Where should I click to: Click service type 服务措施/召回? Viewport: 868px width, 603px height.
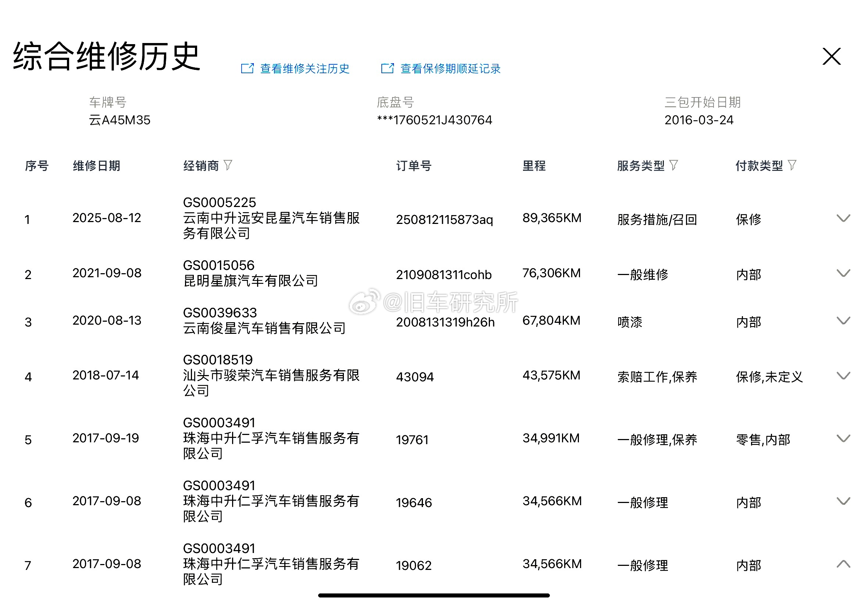[657, 220]
